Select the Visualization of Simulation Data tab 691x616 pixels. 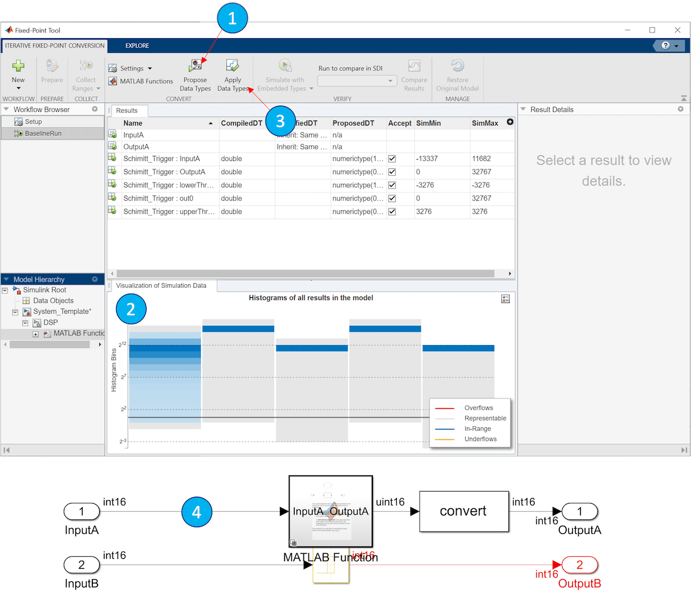pyautogui.click(x=161, y=286)
